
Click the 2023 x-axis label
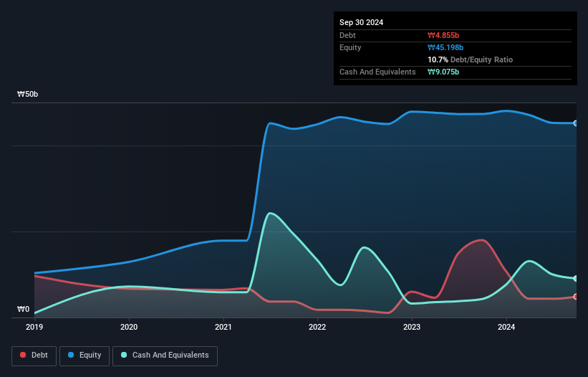[412, 327]
